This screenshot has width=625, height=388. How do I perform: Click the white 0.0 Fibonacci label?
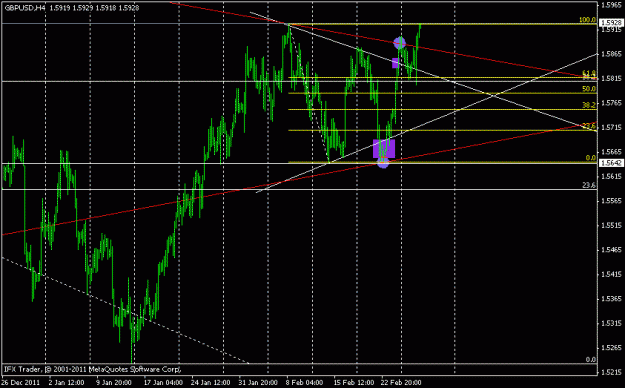pyautogui.click(x=591, y=360)
